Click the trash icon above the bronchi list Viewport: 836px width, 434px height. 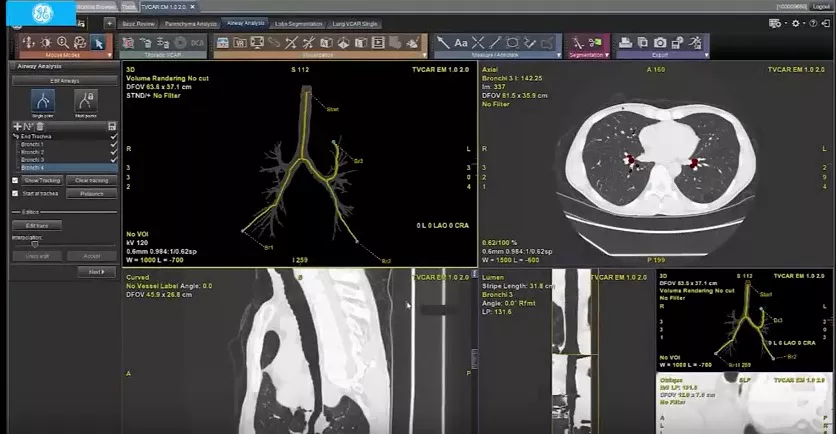[x=40, y=126]
